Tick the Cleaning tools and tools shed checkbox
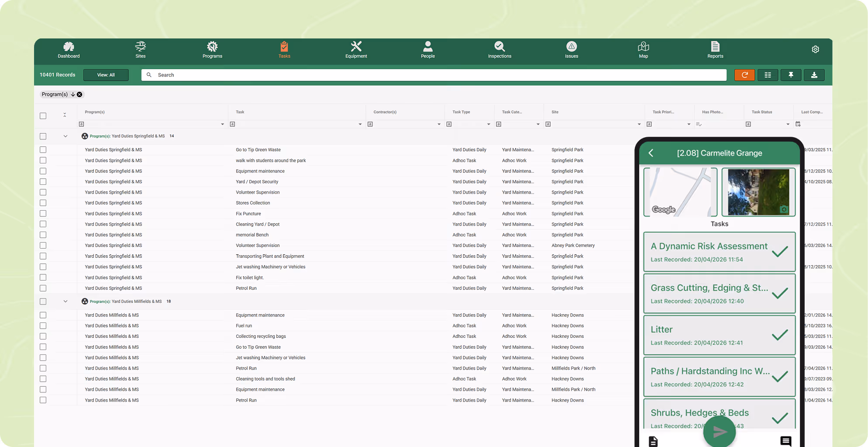Image resolution: width=868 pixels, height=447 pixels. [x=43, y=379]
